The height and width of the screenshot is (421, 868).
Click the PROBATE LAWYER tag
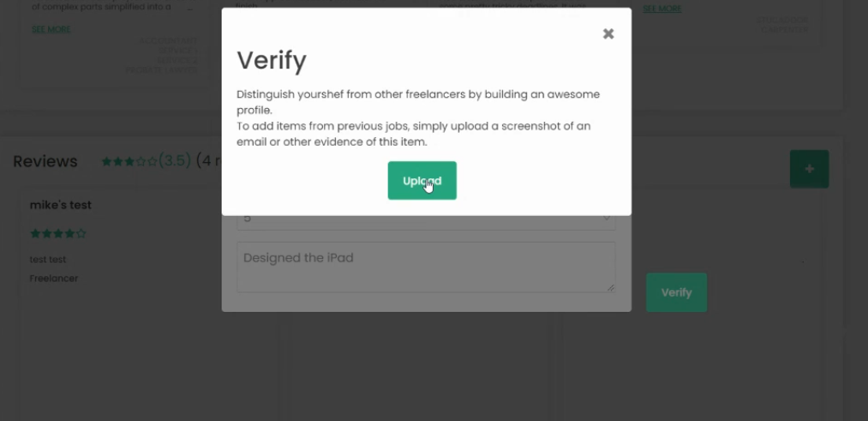tap(161, 70)
